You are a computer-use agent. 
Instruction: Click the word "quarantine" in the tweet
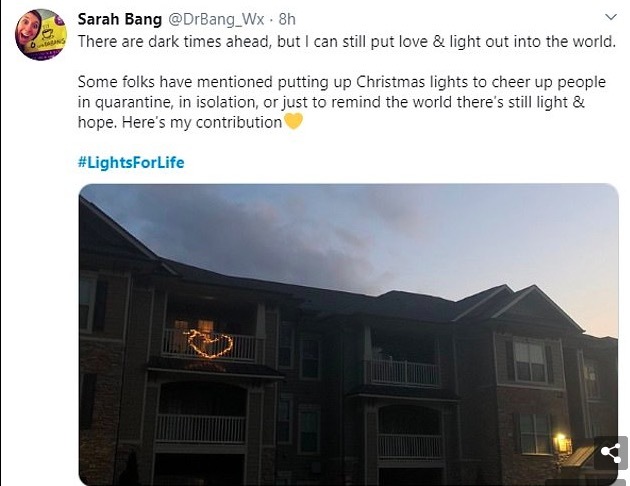click(141, 103)
